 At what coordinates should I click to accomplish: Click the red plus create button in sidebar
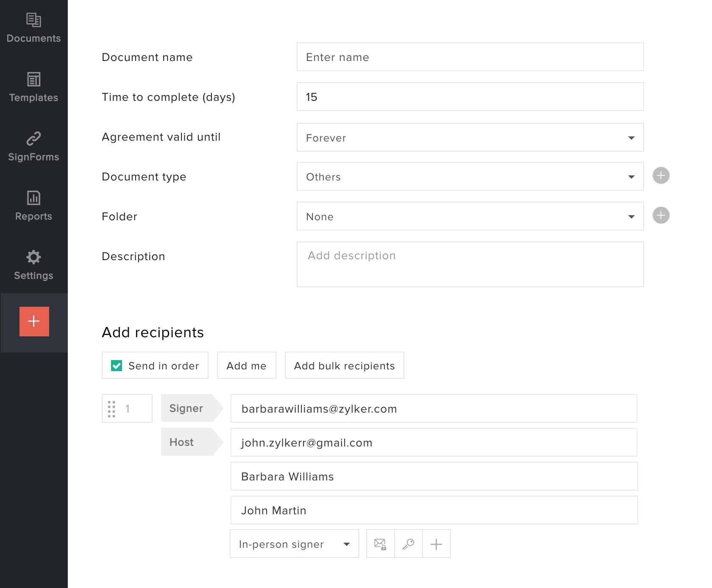[34, 322]
